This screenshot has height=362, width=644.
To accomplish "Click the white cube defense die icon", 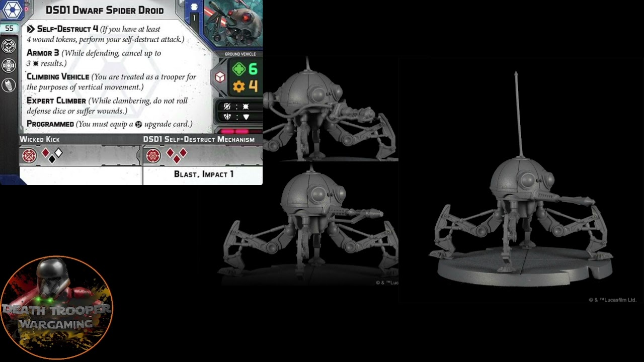I will tap(220, 77).
